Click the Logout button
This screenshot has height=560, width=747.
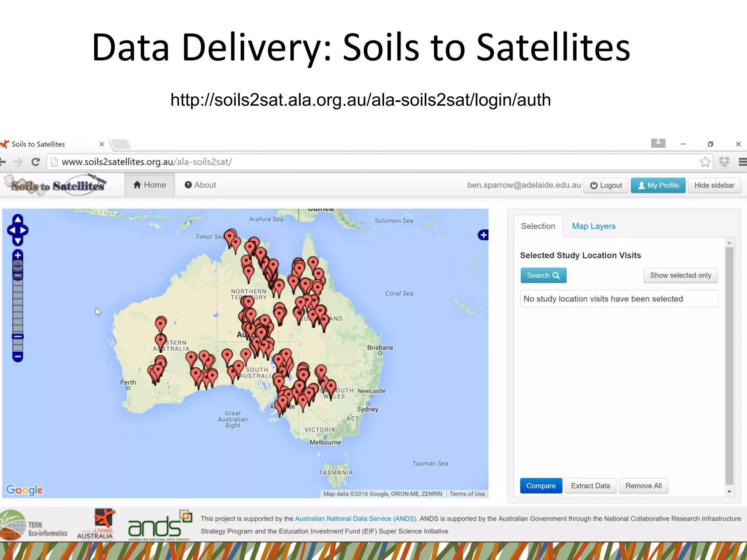point(606,185)
